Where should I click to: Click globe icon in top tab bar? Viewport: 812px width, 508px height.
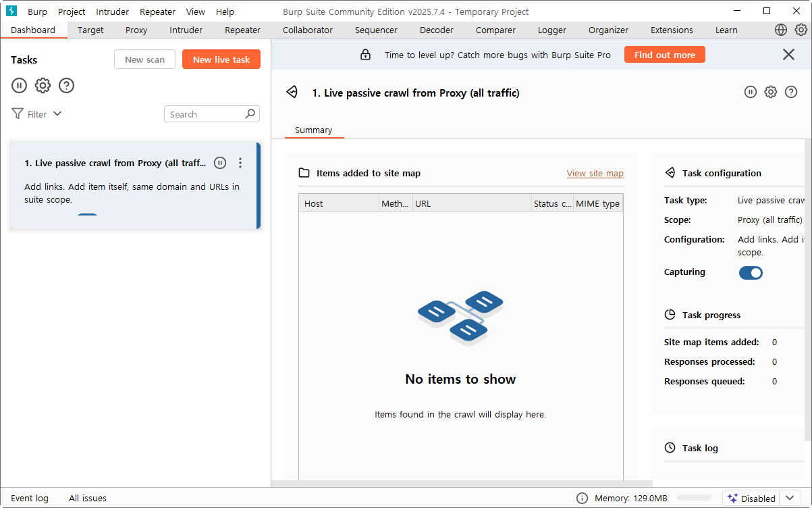781,30
